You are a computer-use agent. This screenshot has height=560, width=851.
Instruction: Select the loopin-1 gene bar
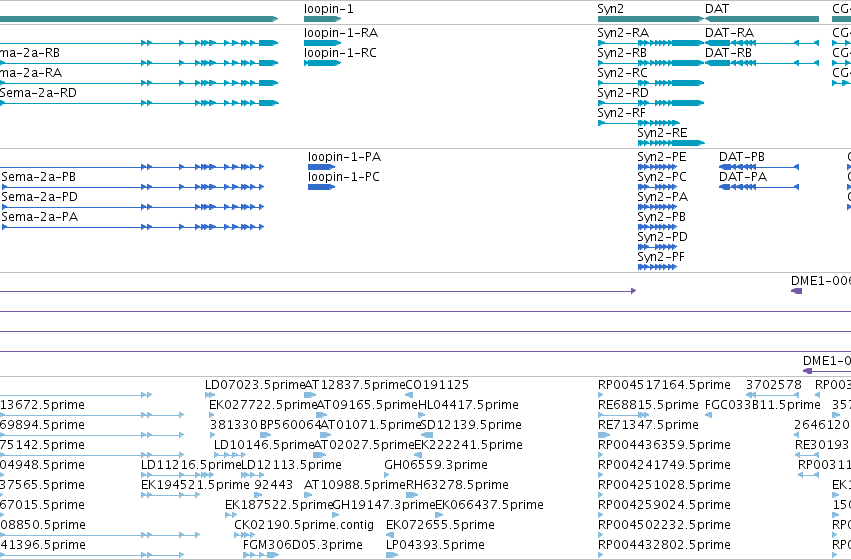click(322, 19)
